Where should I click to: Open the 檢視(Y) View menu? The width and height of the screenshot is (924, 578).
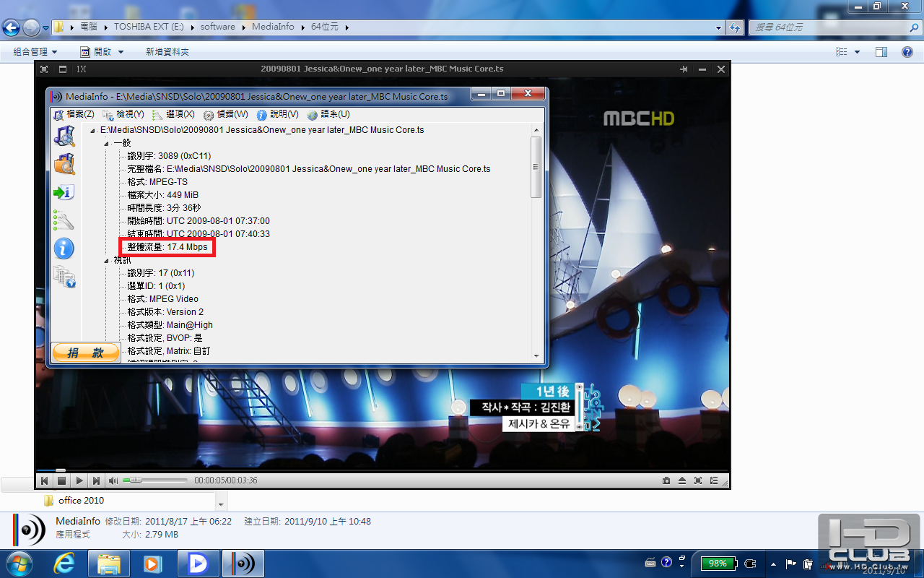[123, 115]
